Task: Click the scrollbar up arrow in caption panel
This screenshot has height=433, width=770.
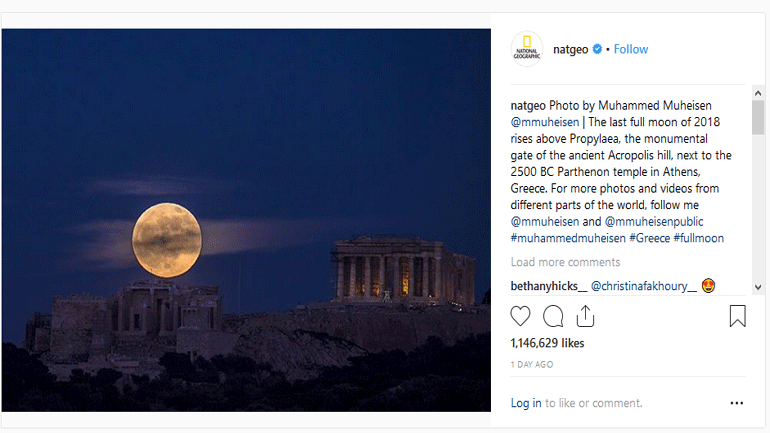Action: [758, 93]
